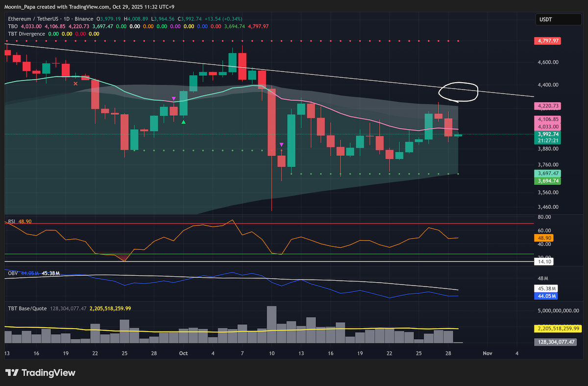
Task: Click the 3,460.00 price scale value
Action: pos(549,207)
